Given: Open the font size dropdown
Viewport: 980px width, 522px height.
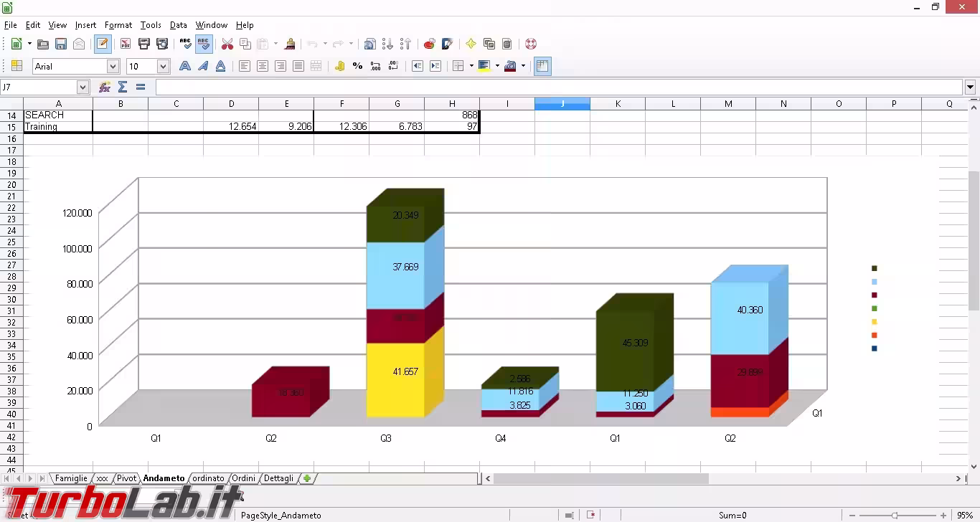Looking at the screenshot, I should (164, 66).
